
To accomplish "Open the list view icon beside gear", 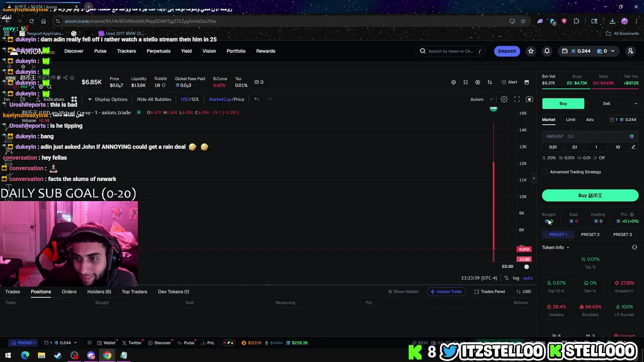I will (465, 82).
